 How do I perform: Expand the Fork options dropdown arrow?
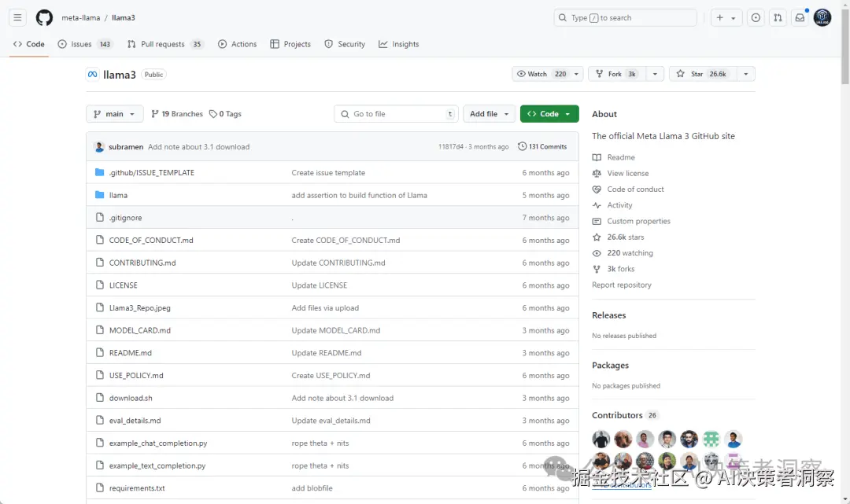tap(655, 74)
